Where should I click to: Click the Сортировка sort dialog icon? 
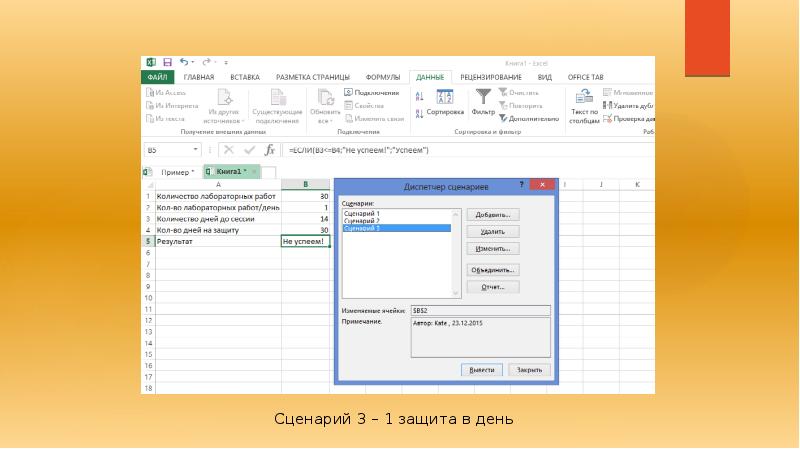pyautogui.click(x=445, y=96)
